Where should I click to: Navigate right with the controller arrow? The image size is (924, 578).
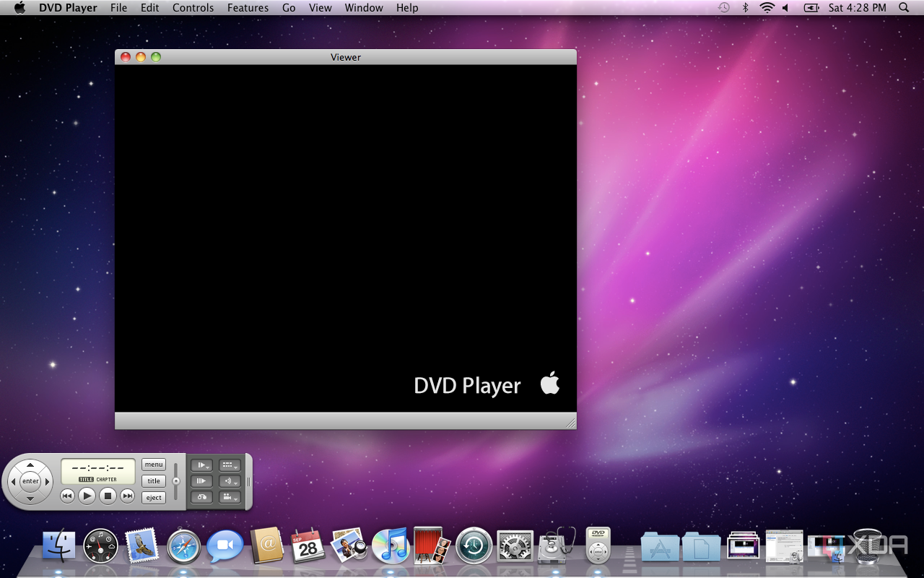pos(48,481)
